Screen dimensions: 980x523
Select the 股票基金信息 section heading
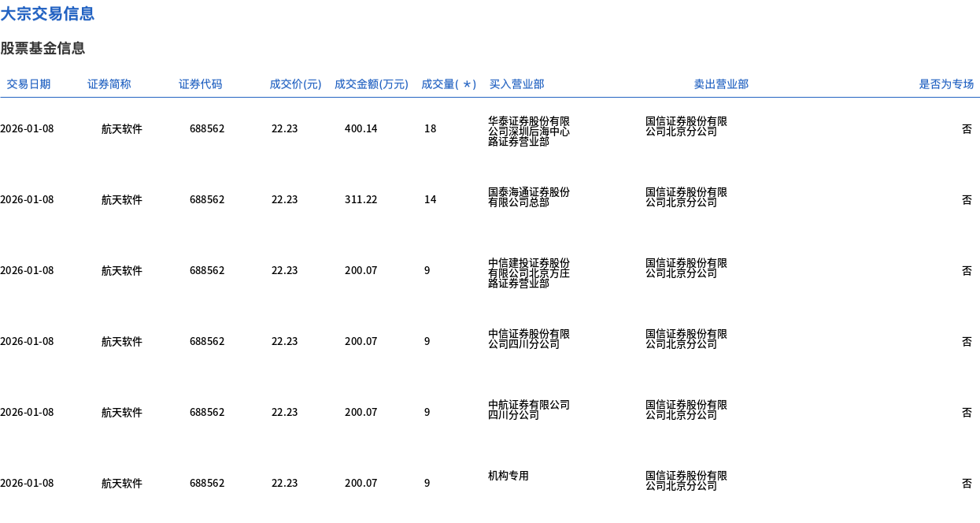(x=43, y=48)
